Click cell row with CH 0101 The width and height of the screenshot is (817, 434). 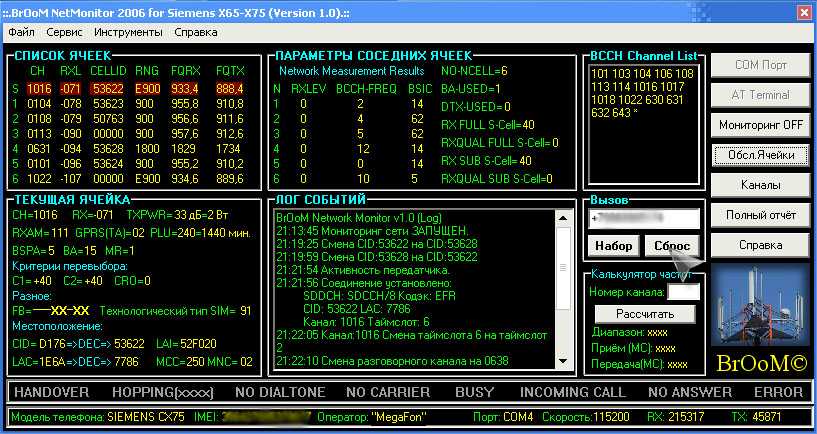pos(128,164)
